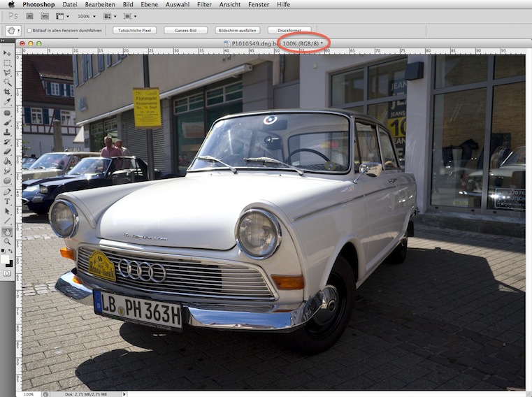Select the Clone Stamp tool
The height and width of the screenshot is (397, 532).
click(7, 131)
